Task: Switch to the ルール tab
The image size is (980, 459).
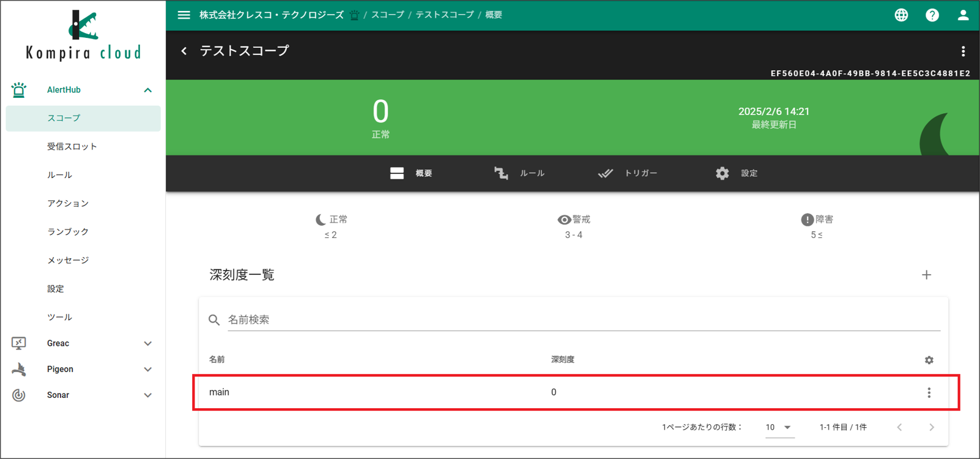Action: (519, 173)
